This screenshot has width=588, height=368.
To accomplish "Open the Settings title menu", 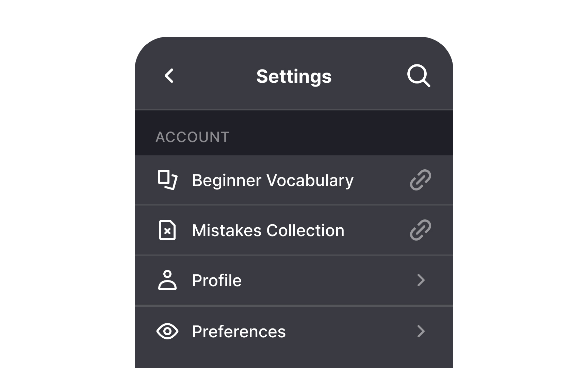I will [294, 76].
